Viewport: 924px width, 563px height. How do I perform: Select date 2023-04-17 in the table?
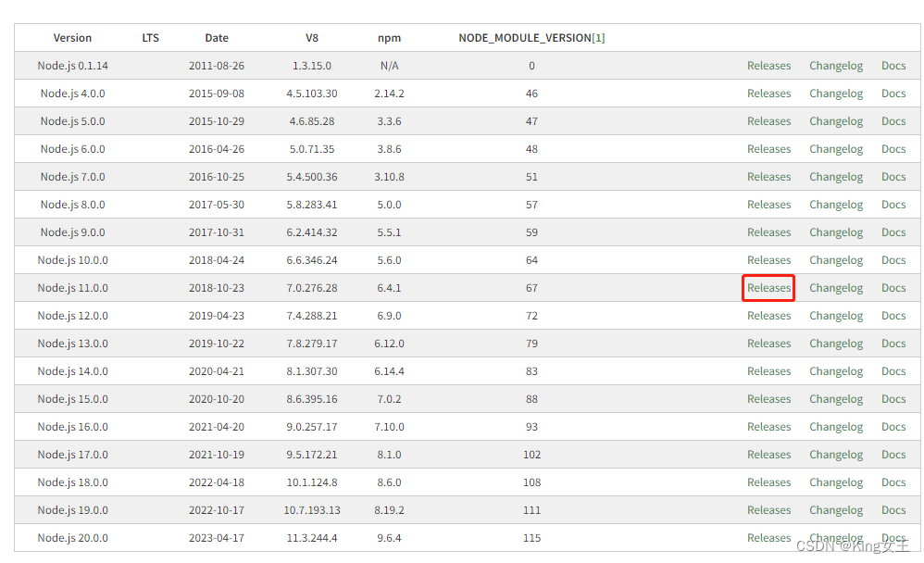(217, 537)
